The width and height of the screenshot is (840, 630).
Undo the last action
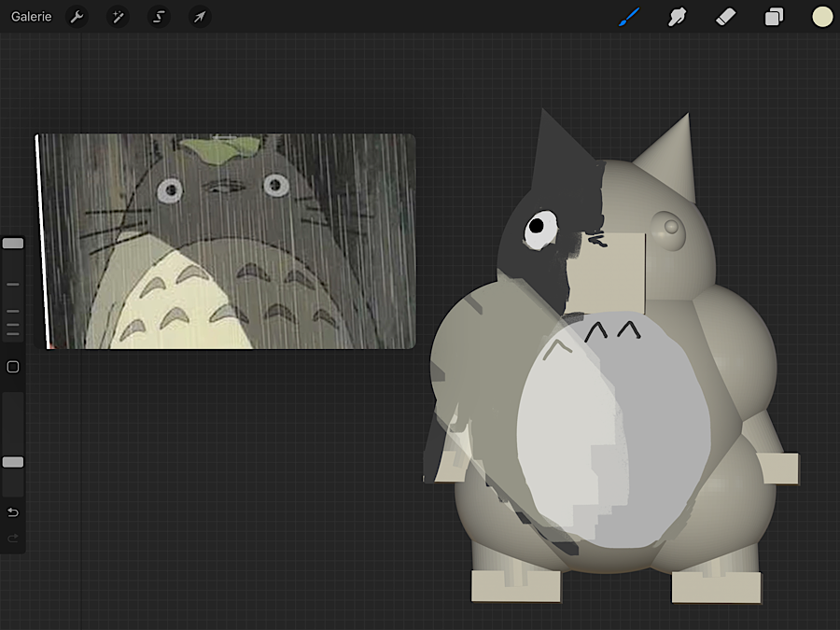pos(13,512)
